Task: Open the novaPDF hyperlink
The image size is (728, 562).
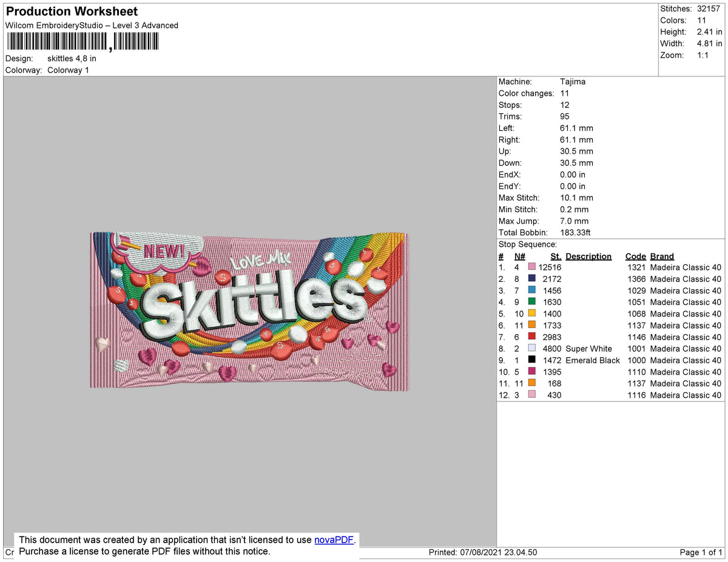Action: coord(334,540)
